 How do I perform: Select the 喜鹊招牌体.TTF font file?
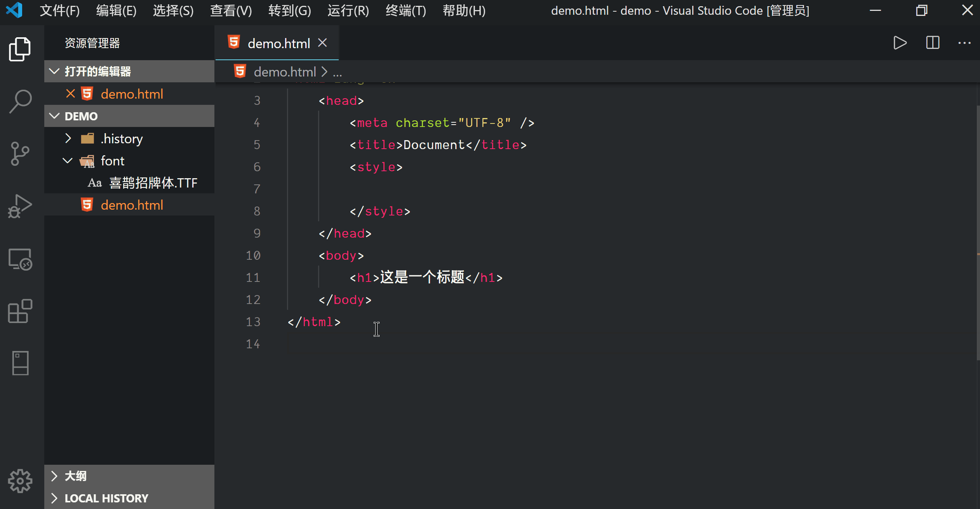(153, 183)
